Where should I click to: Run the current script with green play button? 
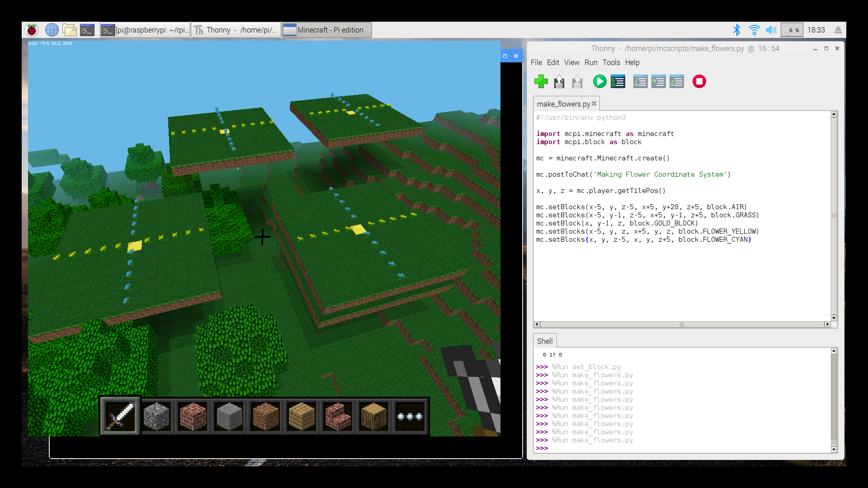click(x=599, y=82)
